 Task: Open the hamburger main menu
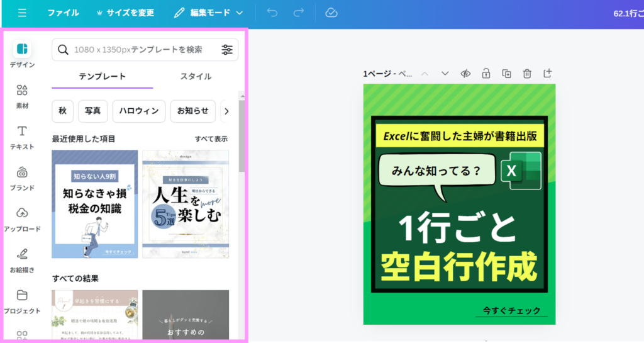click(x=23, y=13)
